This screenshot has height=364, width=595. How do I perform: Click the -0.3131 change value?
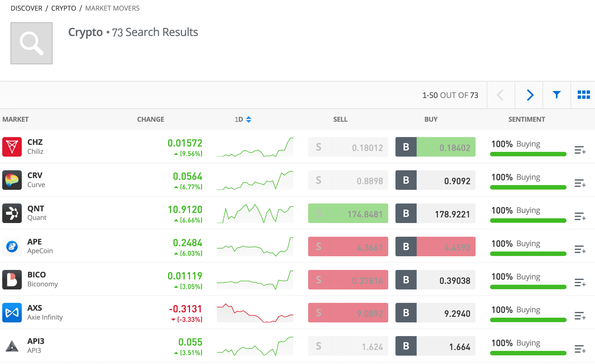pyautogui.click(x=185, y=309)
